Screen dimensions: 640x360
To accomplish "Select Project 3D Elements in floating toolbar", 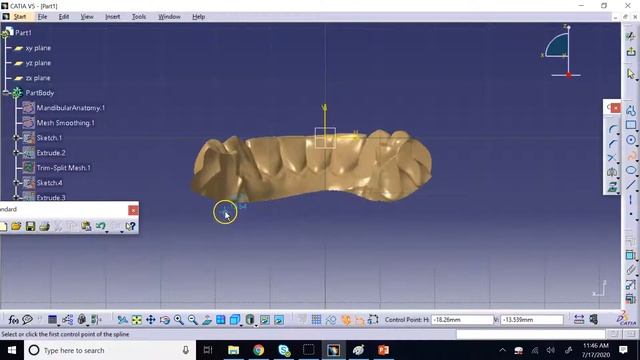I will (612, 187).
